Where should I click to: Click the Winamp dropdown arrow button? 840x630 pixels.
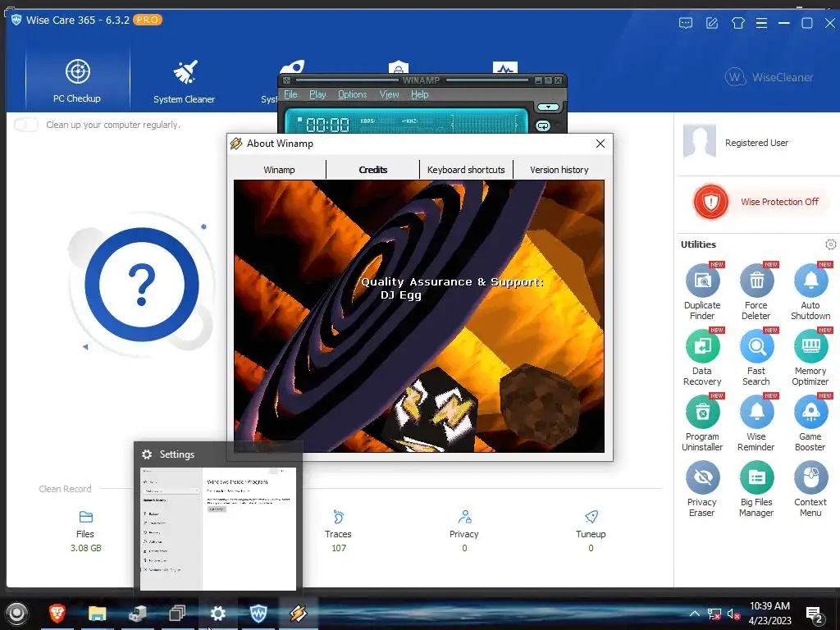(x=548, y=107)
